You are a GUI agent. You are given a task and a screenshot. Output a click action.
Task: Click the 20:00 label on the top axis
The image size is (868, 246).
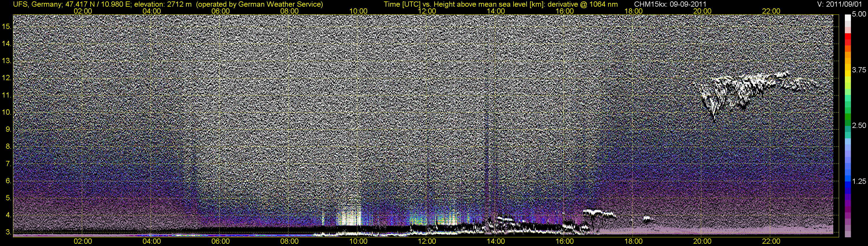point(702,11)
